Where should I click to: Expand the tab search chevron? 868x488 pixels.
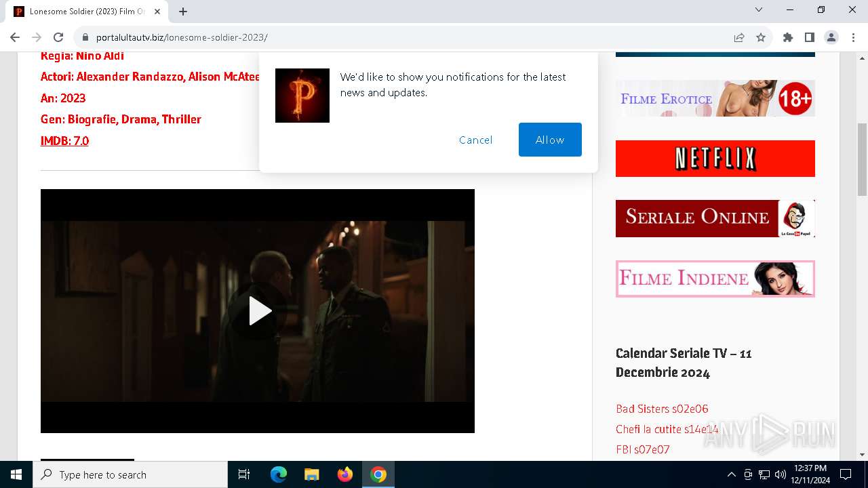point(759,10)
